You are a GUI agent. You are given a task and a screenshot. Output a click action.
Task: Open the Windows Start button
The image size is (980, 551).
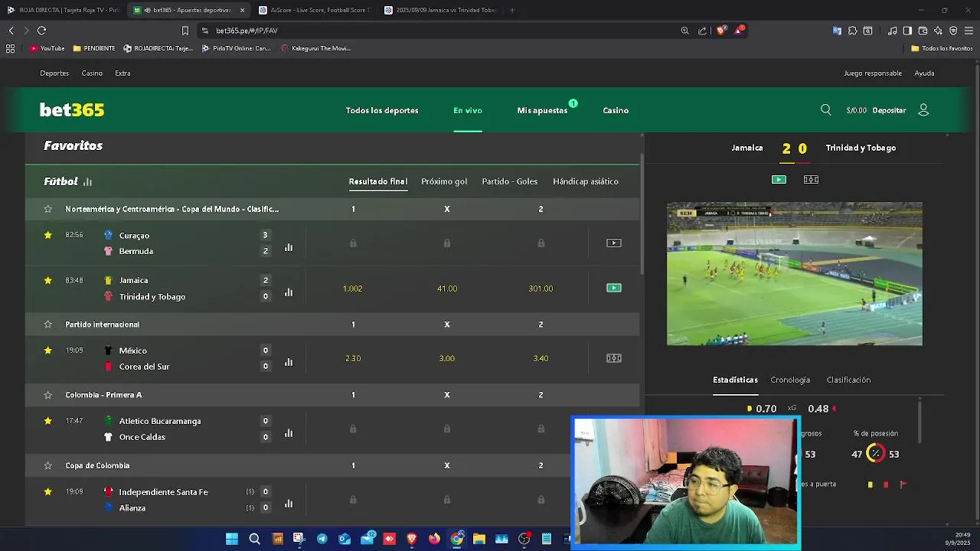tap(231, 539)
